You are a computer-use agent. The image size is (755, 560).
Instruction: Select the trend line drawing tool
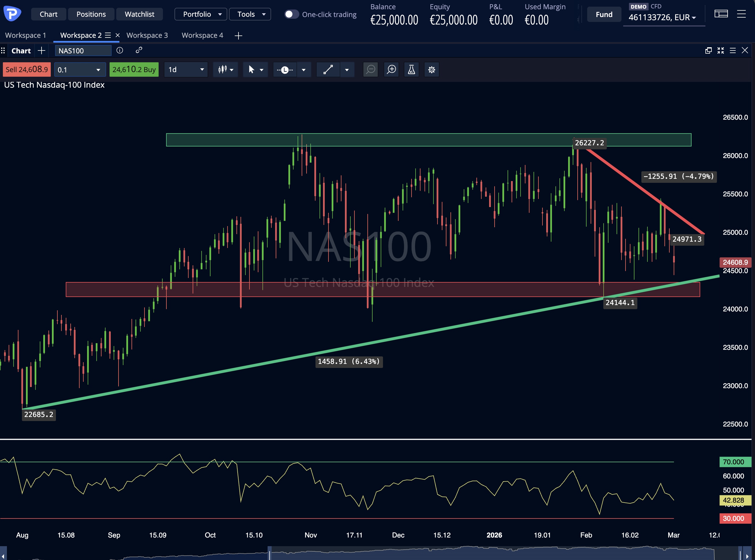point(328,69)
